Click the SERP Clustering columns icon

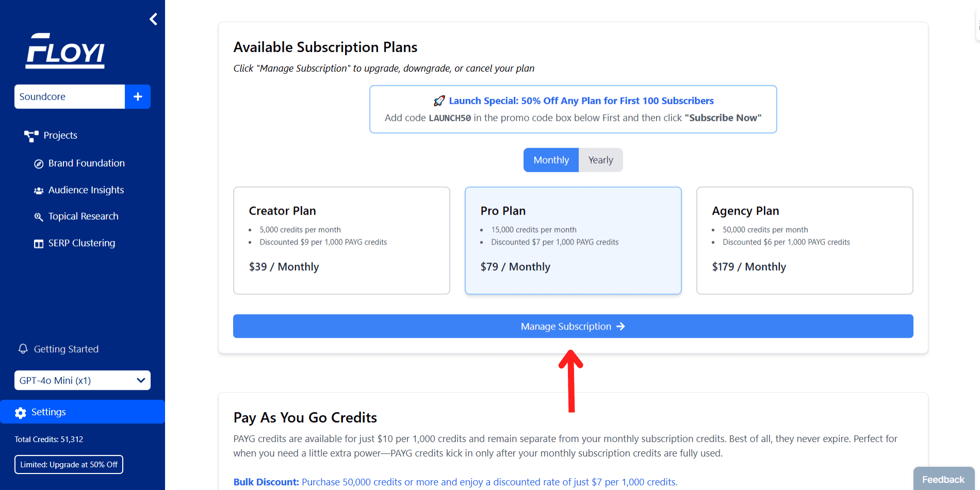pyautogui.click(x=39, y=244)
